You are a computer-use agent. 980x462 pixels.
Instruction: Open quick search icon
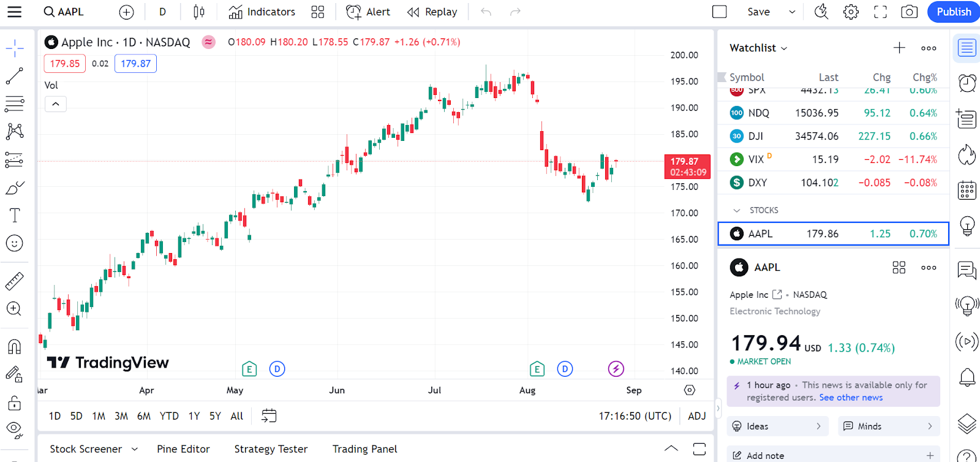pyautogui.click(x=821, y=12)
